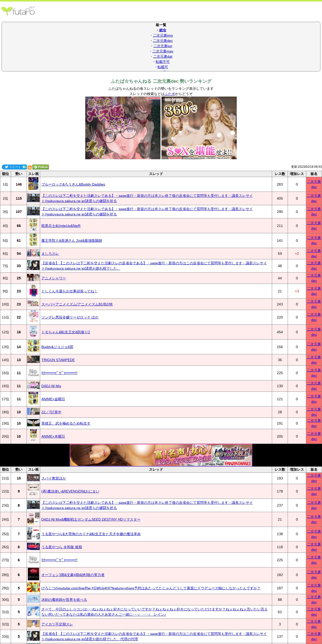Viewport: 322px width, 644px height.
Task: Select 二次元裏img in the board list
Action: point(163,35)
